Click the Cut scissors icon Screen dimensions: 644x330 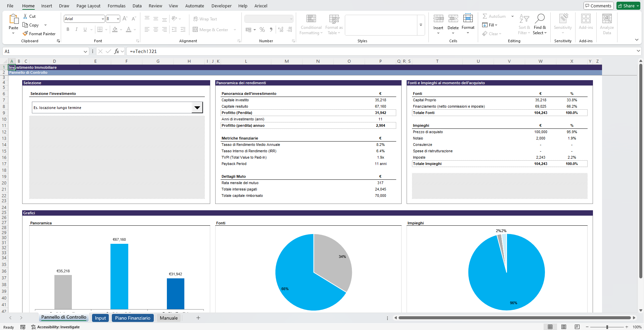coord(25,16)
